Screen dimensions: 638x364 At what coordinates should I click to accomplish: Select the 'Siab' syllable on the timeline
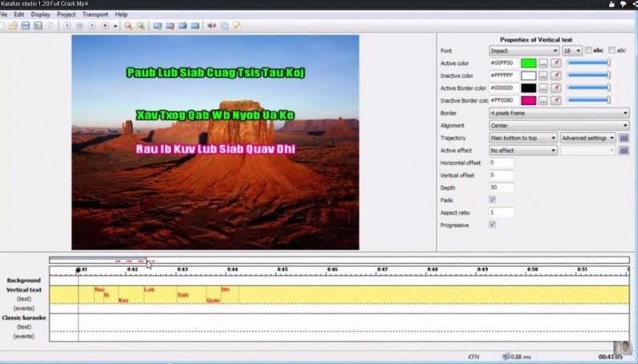click(183, 295)
